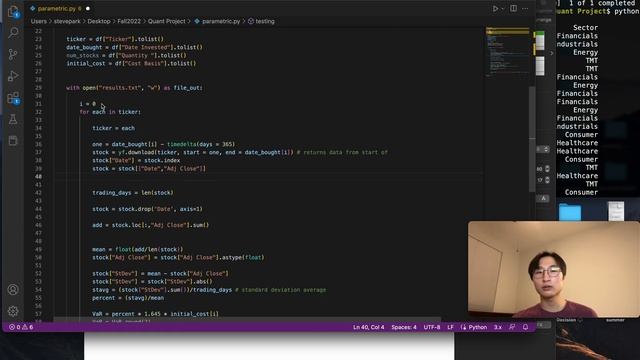Open the document file icon on desktop

pyautogui.click(x=616, y=211)
